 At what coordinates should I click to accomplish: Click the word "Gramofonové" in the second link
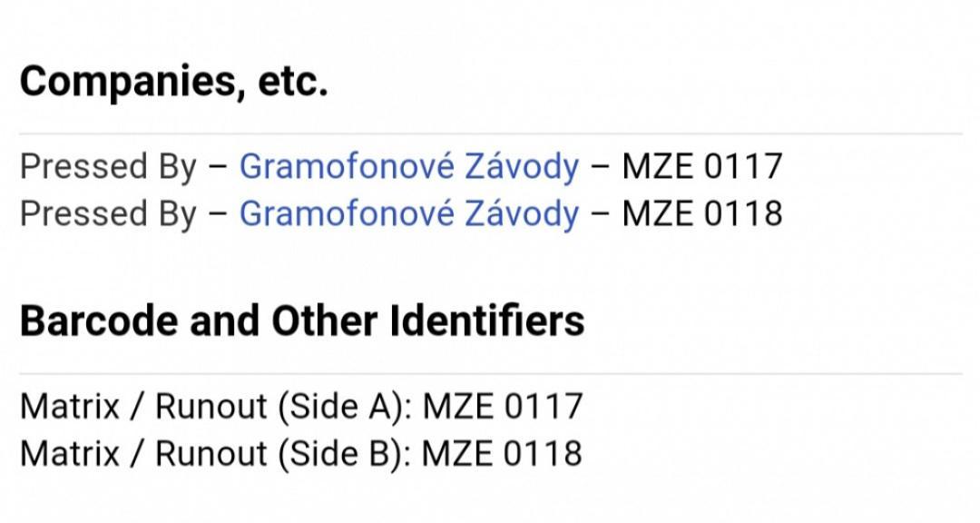tap(346, 213)
